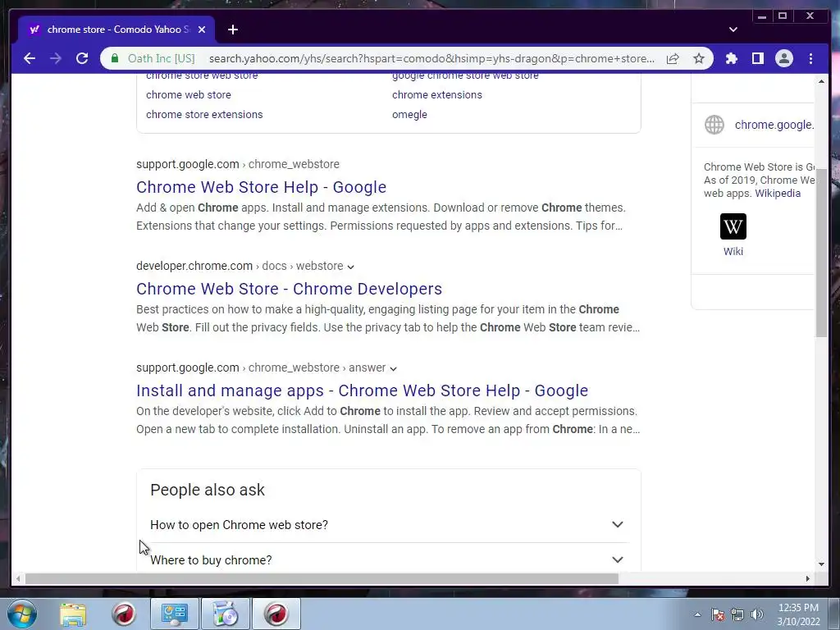Open the Wikipedia W icon
Viewport: 840px width, 630px height.
tap(733, 226)
